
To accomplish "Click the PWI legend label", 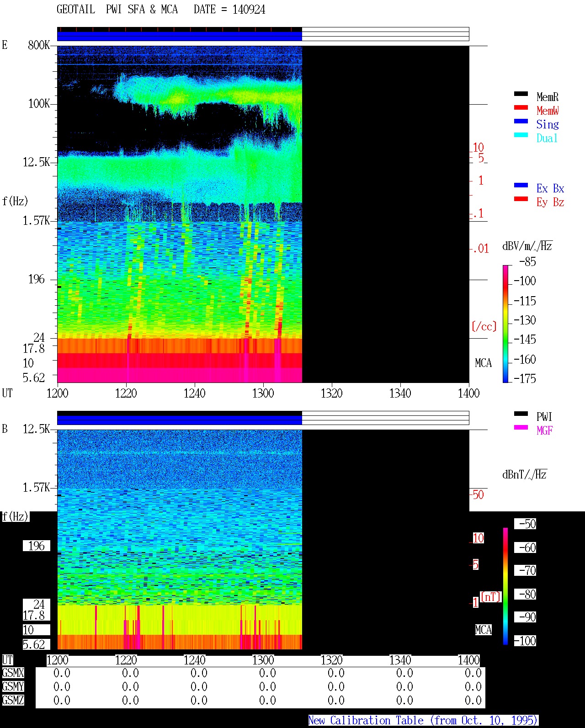I will coord(544,417).
